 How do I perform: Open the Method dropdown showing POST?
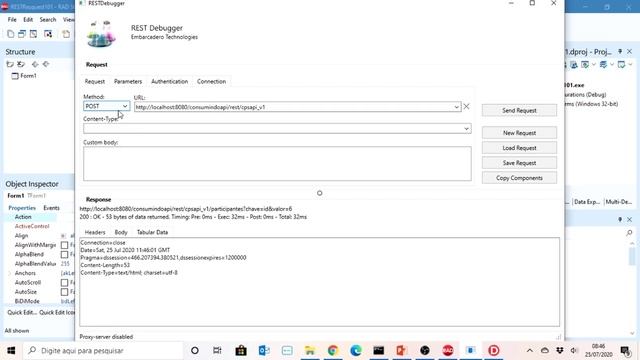pyautogui.click(x=107, y=106)
